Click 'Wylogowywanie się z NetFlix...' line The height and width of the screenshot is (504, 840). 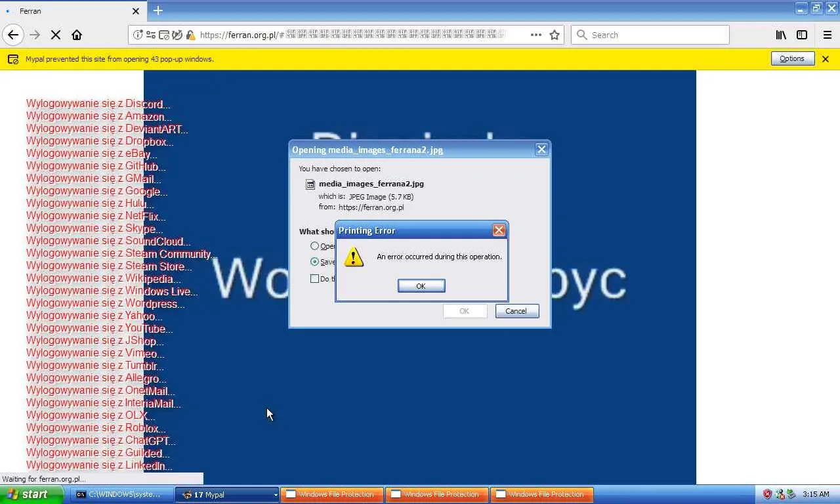pyautogui.click(x=96, y=217)
